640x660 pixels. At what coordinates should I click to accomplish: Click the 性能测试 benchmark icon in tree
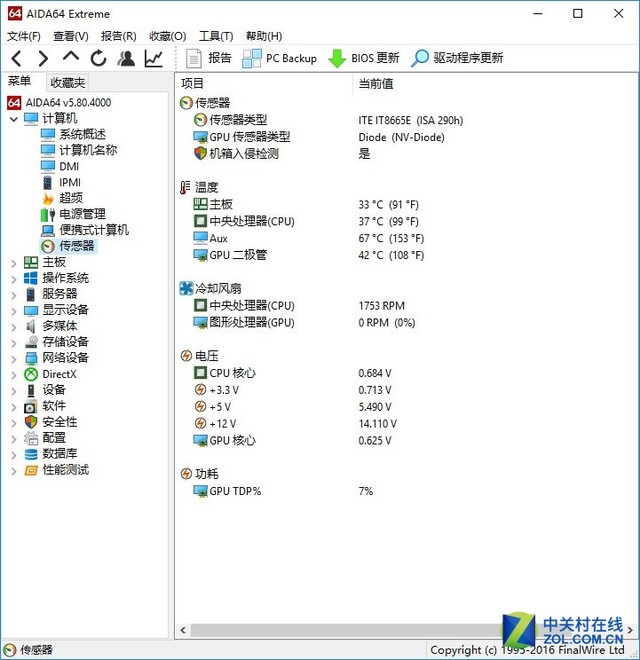pyautogui.click(x=31, y=470)
